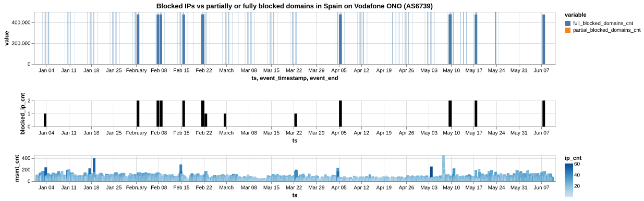Click the Apr 05 black bar in blocked_ip_cnt chart
This screenshot has height=201, width=644.
pyautogui.click(x=340, y=114)
